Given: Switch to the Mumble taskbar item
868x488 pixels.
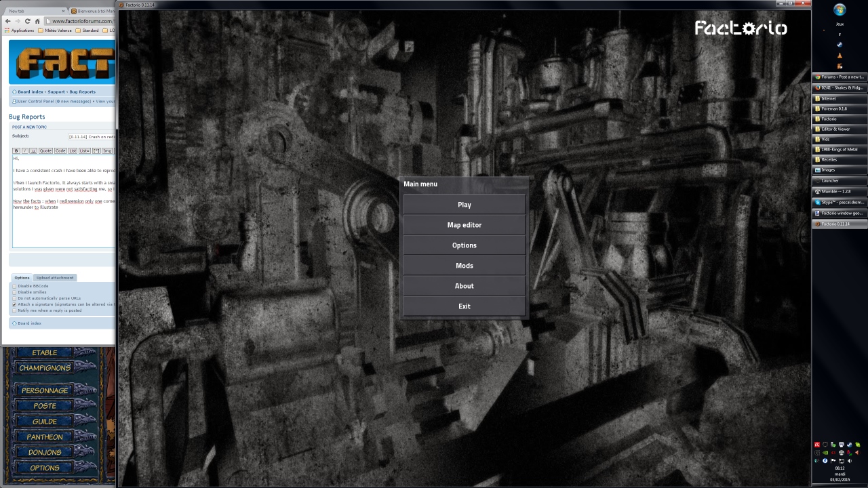Looking at the screenshot, I should coord(840,192).
